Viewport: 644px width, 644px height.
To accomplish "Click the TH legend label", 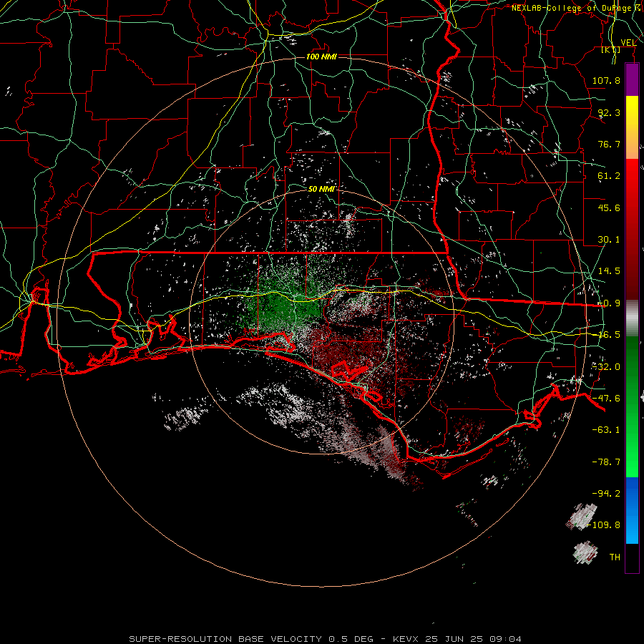I will [x=615, y=557].
